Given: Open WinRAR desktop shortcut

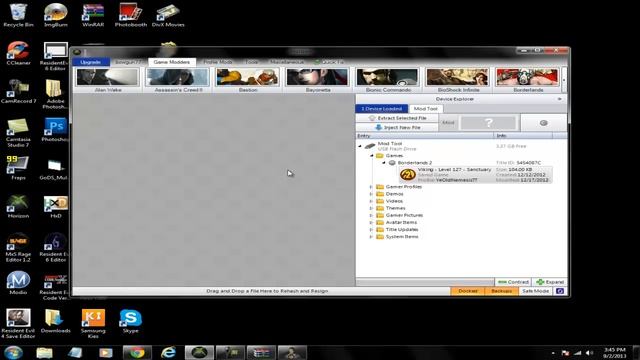Looking at the screenshot, I should [x=93, y=16].
